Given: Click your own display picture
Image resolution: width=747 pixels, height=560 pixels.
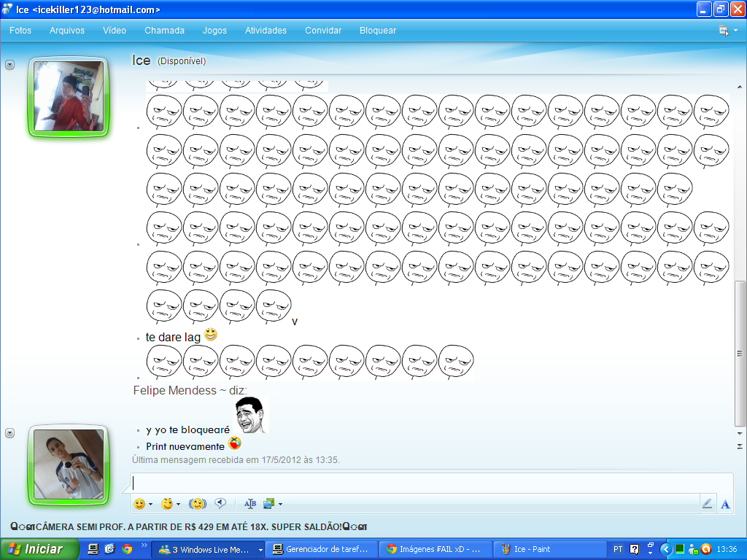Looking at the screenshot, I should [x=69, y=464].
